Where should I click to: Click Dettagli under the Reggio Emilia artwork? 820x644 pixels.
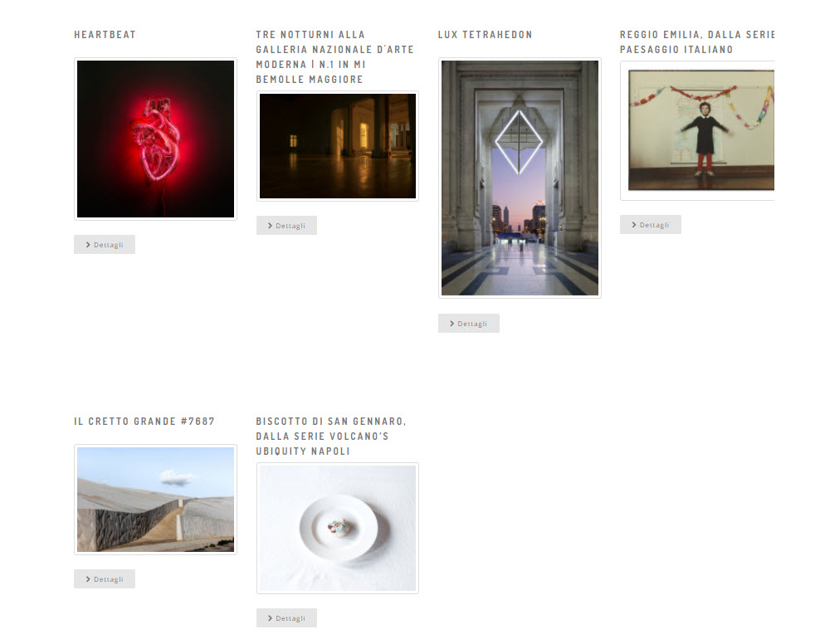click(x=651, y=225)
